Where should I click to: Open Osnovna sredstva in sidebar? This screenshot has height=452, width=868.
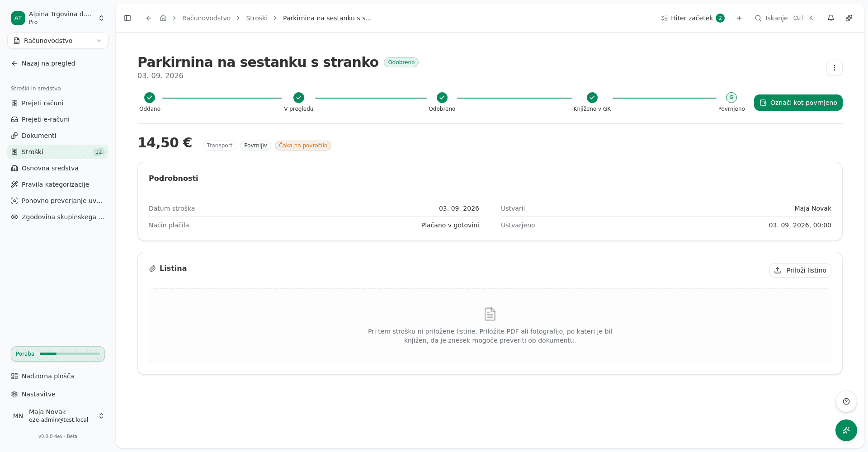click(58, 168)
